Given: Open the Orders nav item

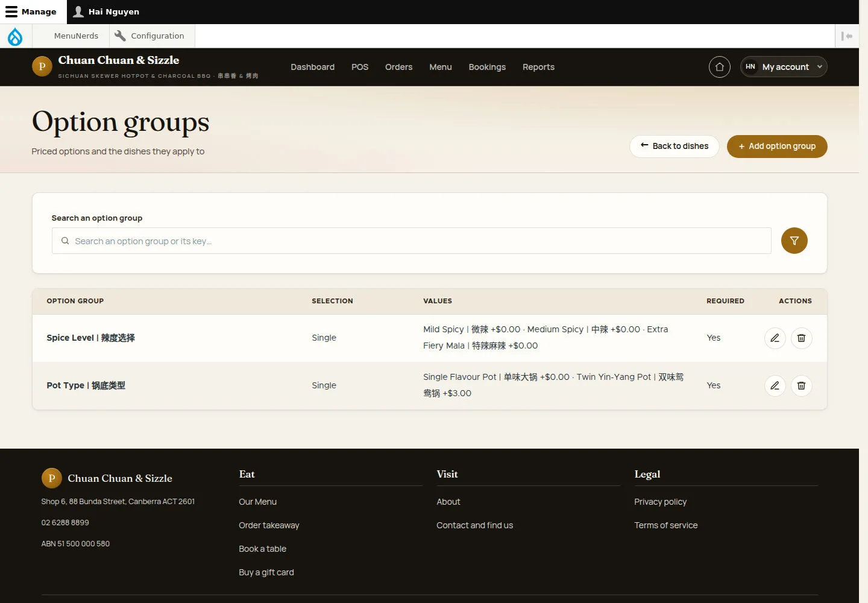Looking at the screenshot, I should click(398, 67).
